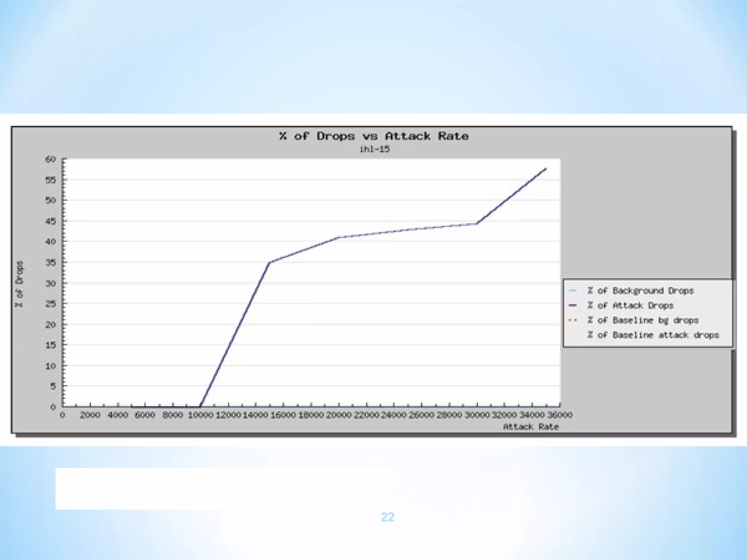Click the light blue Background Drops legend marker

[x=573, y=291]
